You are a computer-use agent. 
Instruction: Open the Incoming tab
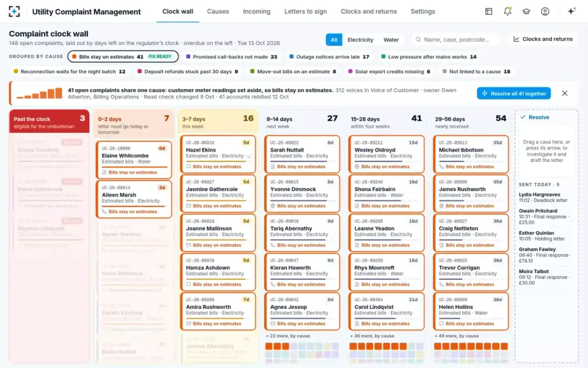[x=257, y=11]
